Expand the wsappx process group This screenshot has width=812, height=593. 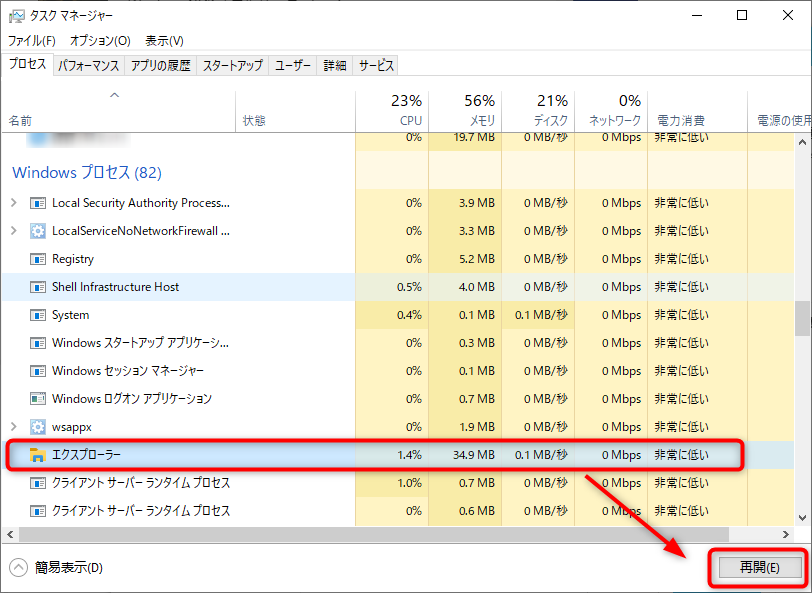click(13, 427)
